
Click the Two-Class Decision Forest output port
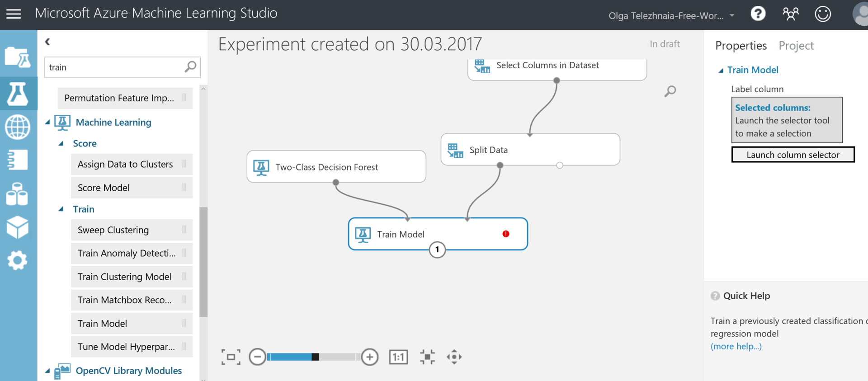[x=335, y=183]
